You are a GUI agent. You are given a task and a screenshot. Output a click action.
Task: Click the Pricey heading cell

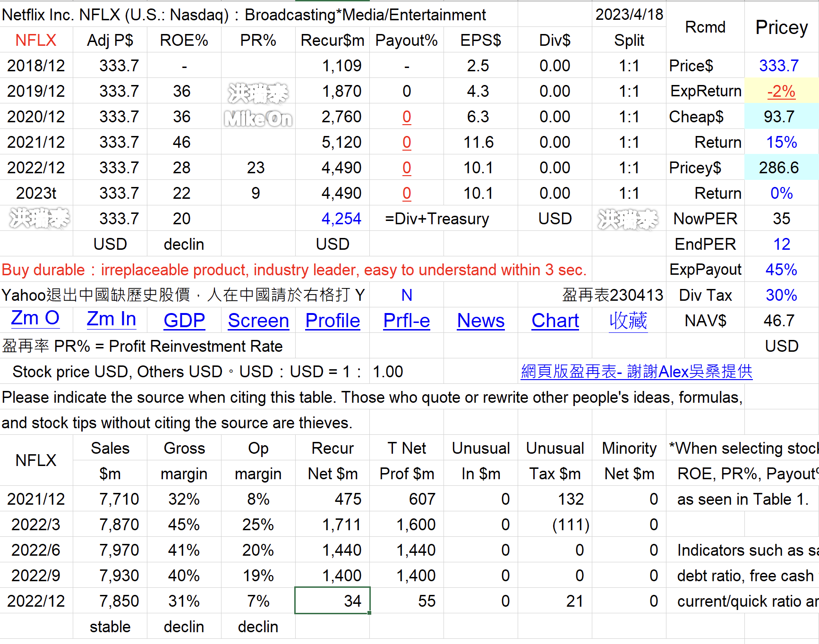click(781, 27)
